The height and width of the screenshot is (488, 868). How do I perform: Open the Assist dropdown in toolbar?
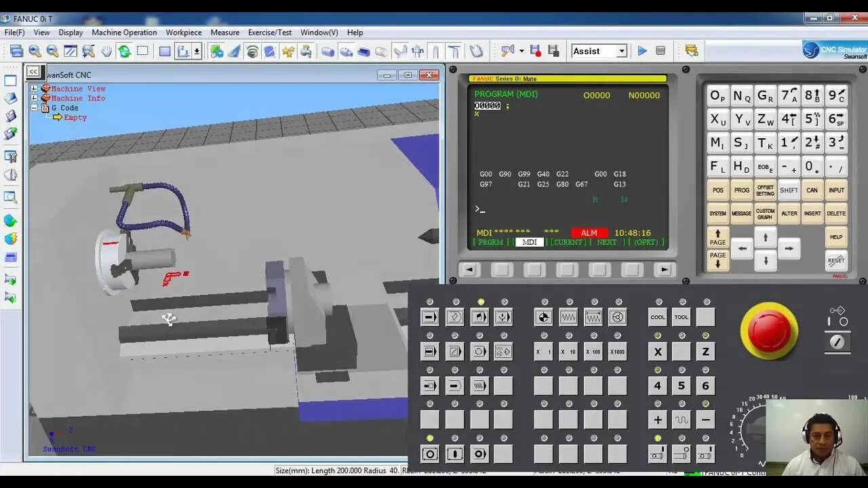[x=621, y=51]
